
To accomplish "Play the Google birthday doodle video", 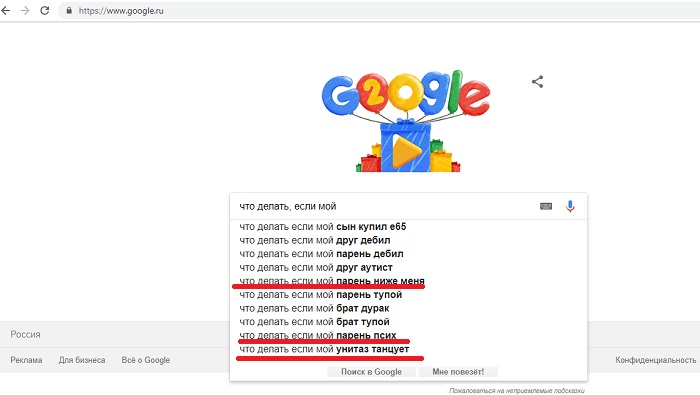I will 406,150.
